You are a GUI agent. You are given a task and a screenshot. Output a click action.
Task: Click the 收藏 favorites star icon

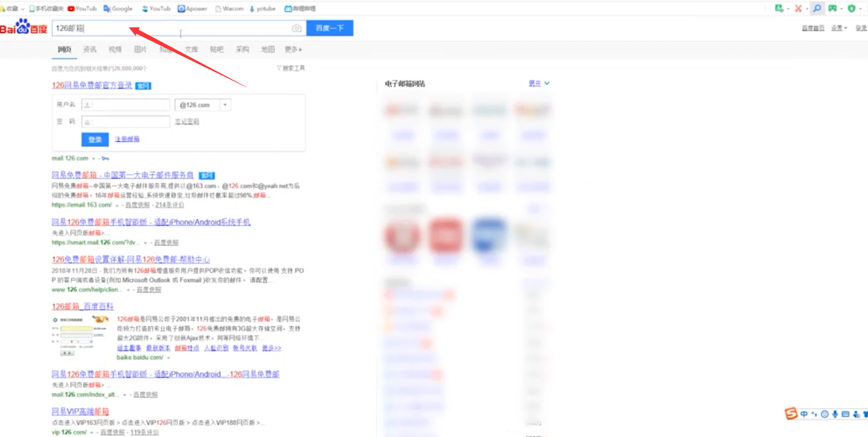pyautogui.click(x=3, y=9)
